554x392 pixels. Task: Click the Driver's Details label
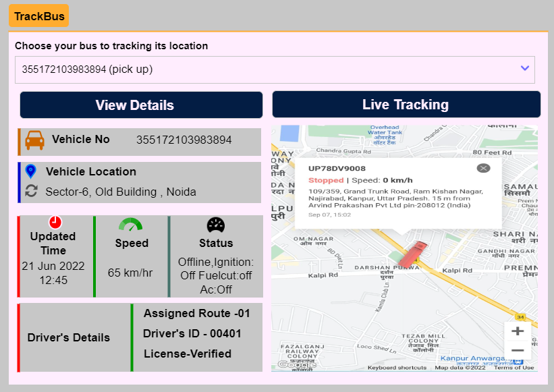coord(69,337)
